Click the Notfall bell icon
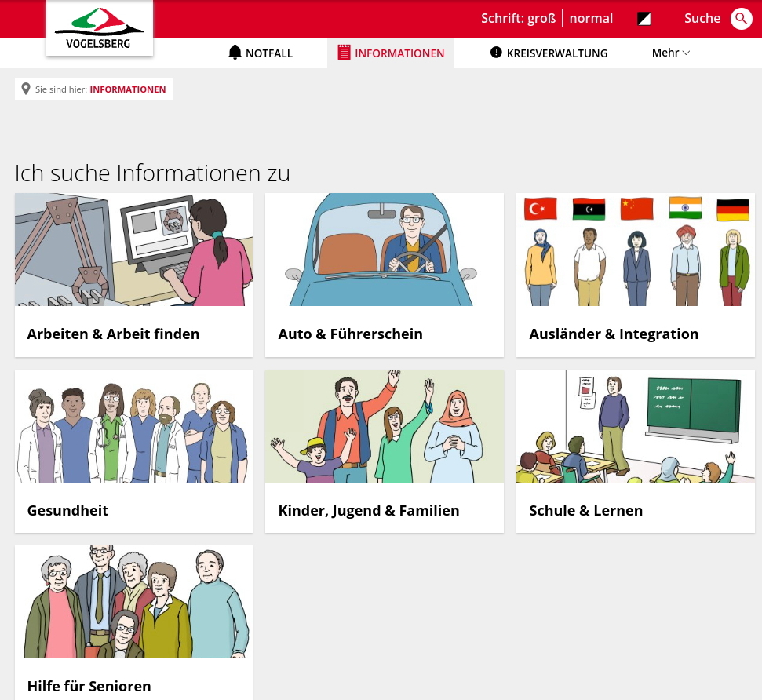The width and height of the screenshot is (762, 700). click(x=235, y=53)
